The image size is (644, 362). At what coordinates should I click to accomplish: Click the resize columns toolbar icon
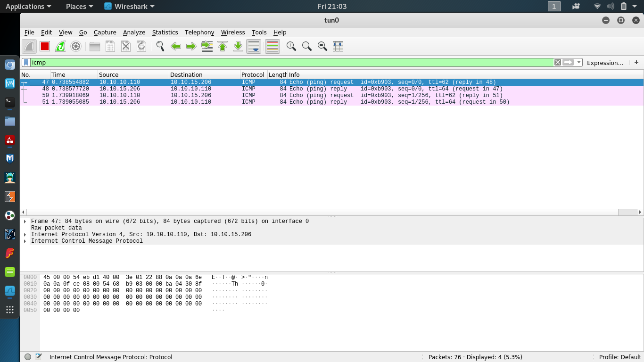(x=338, y=46)
